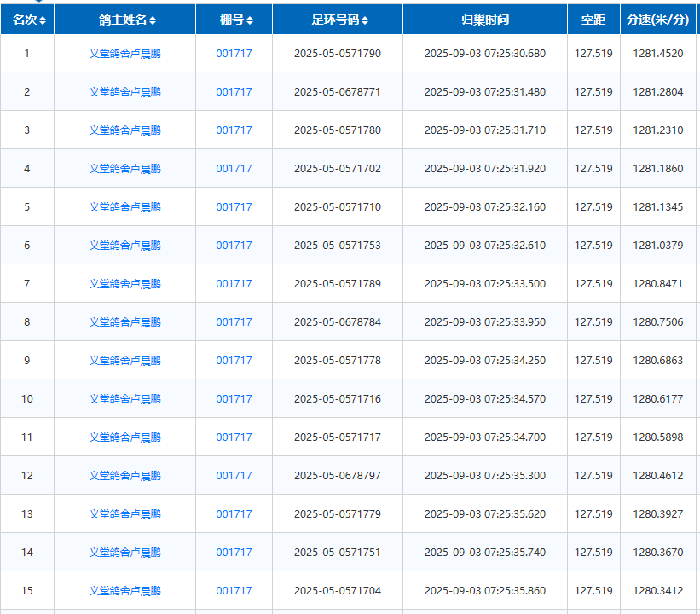Click the 空距 column header
The image size is (700, 614).
point(593,20)
